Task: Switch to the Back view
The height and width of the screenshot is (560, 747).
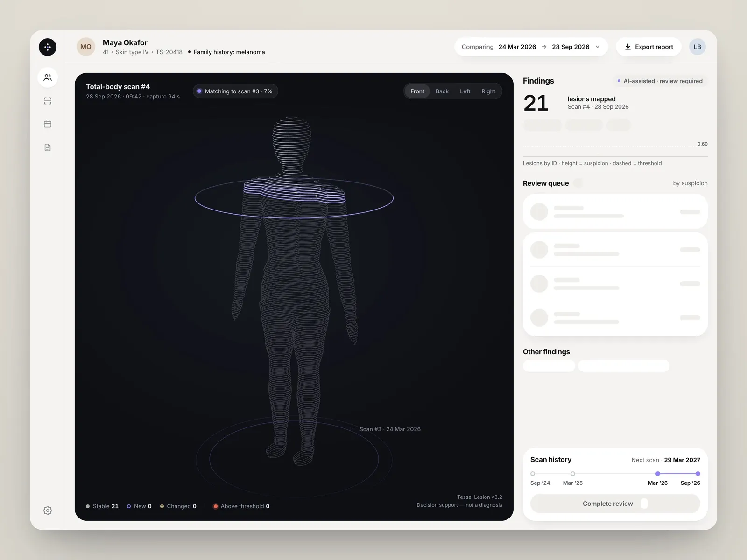Action: click(442, 91)
